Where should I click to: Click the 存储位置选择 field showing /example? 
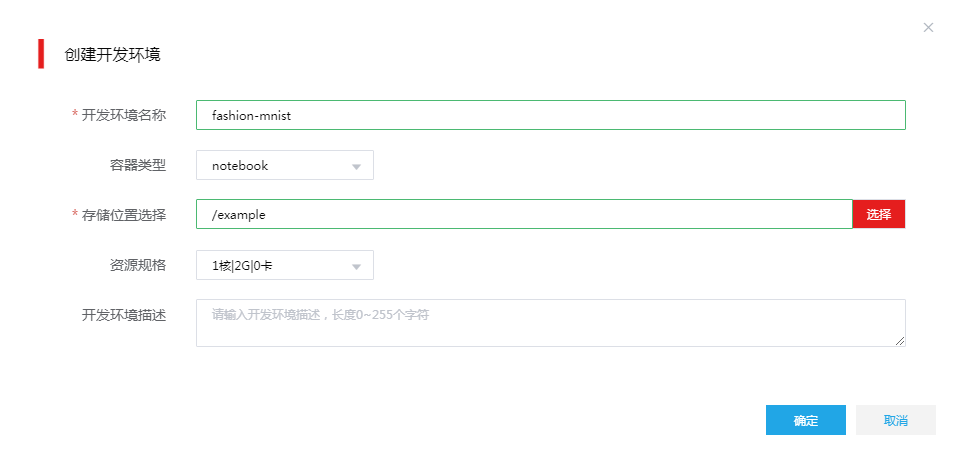coord(524,214)
